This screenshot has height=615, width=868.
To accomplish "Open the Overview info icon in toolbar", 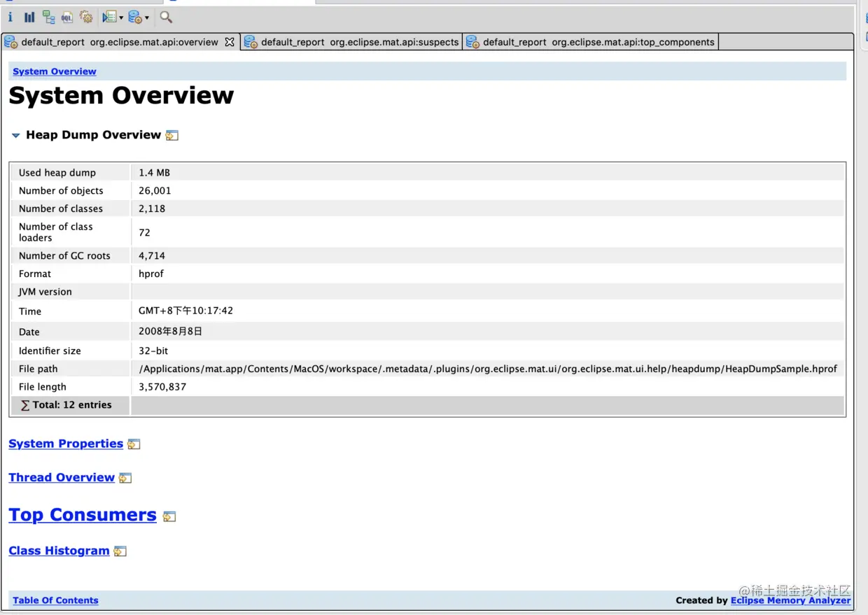I will point(10,17).
